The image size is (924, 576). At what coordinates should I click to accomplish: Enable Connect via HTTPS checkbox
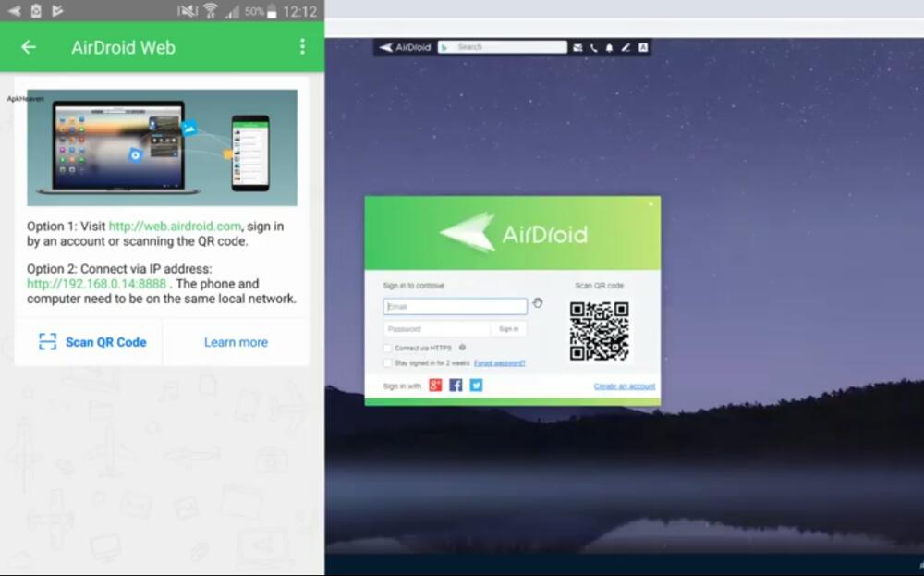click(x=387, y=348)
